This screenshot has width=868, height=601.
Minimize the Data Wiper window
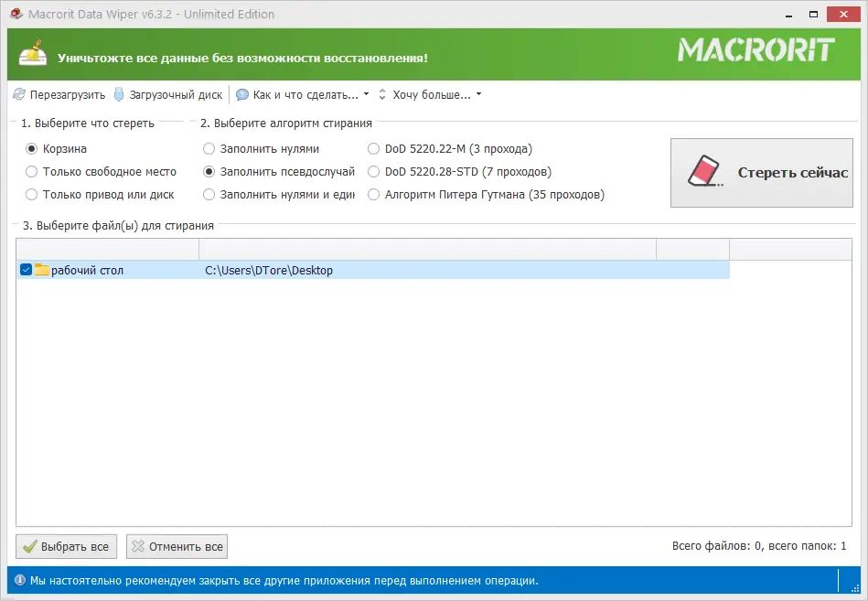788,15
